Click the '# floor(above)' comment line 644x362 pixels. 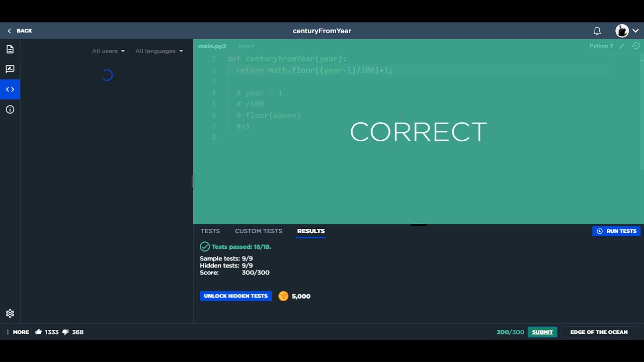(x=268, y=116)
